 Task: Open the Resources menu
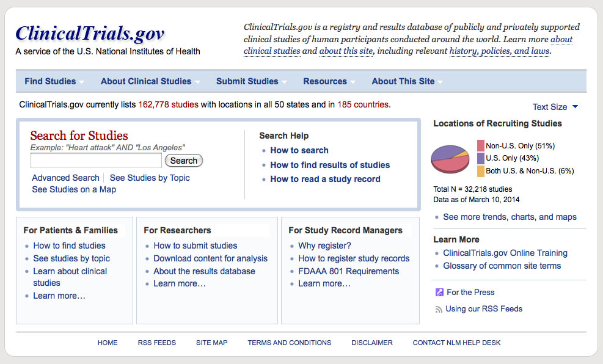328,81
